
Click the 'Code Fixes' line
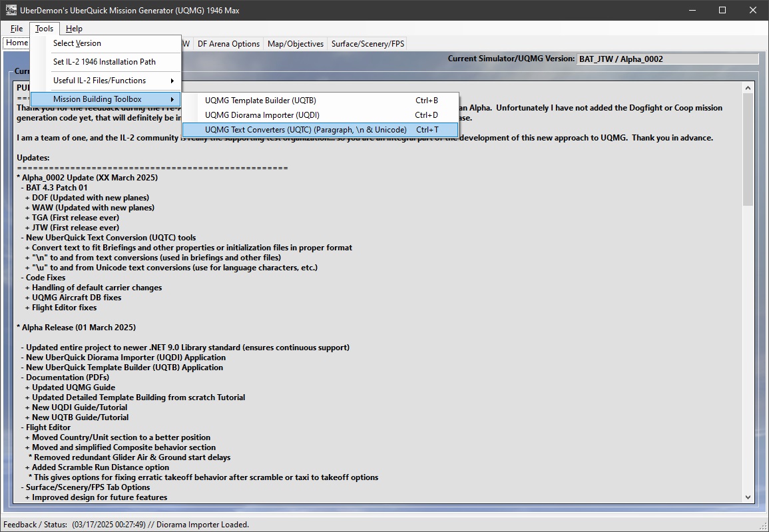point(43,278)
